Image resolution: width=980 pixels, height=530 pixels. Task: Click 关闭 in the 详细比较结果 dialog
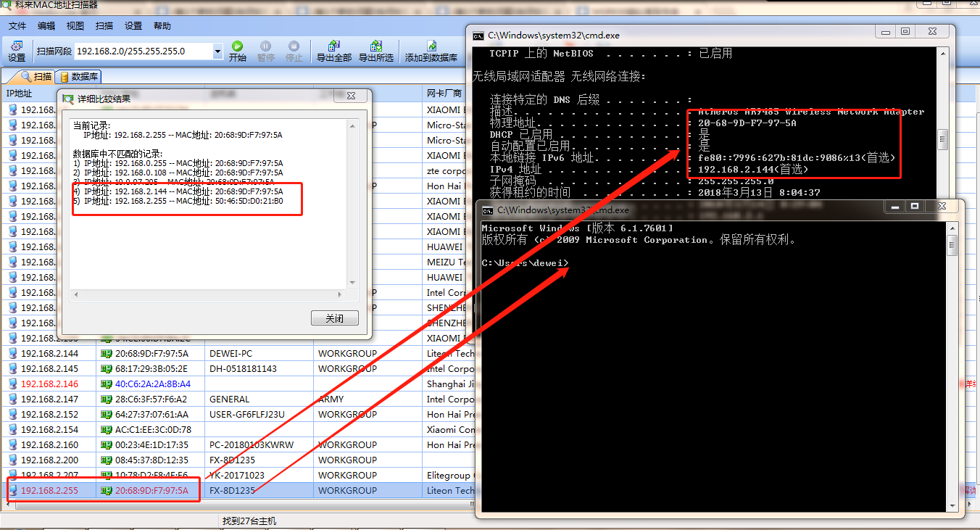coord(335,318)
